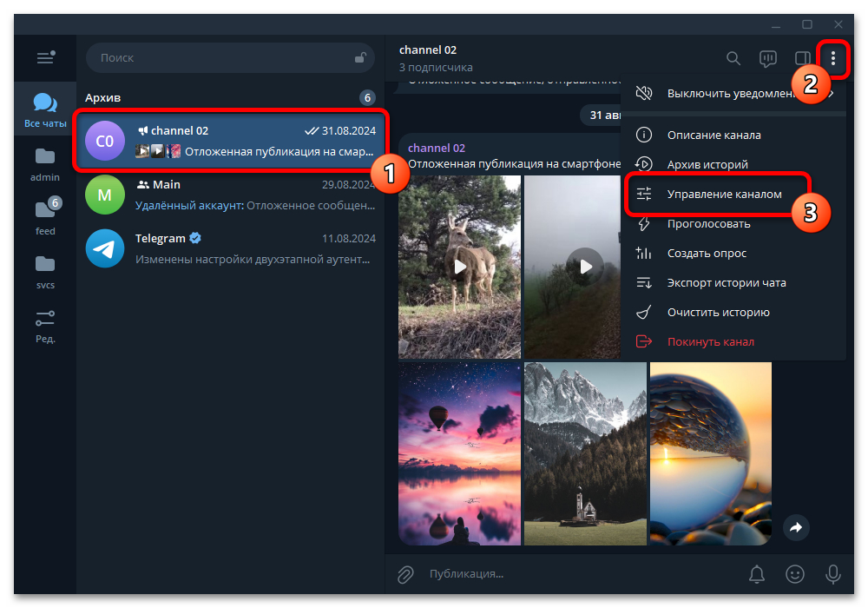The height and width of the screenshot is (608, 868).
Task: Open the hamburger main menu
Action: [x=45, y=57]
